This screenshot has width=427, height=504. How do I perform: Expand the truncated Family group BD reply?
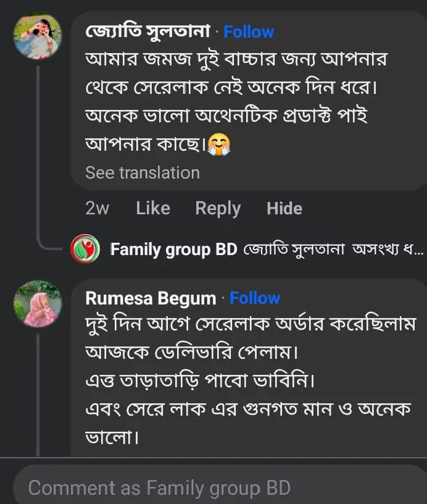(418, 250)
